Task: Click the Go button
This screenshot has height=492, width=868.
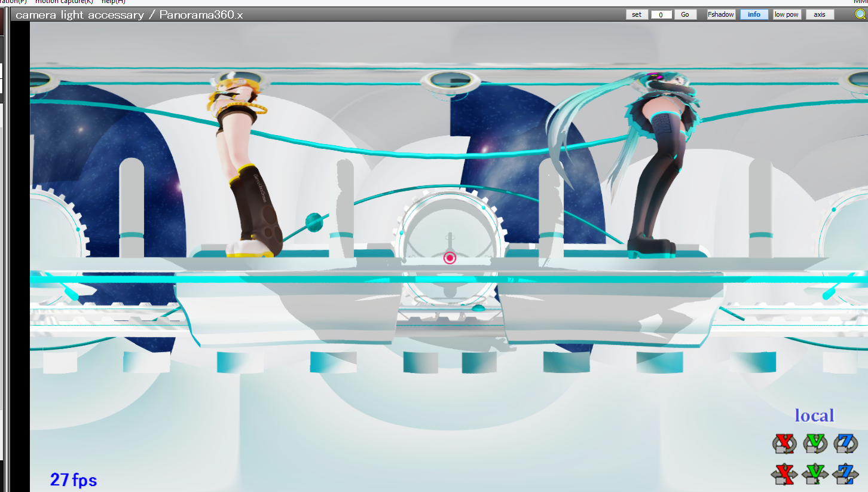Action: [x=685, y=14]
